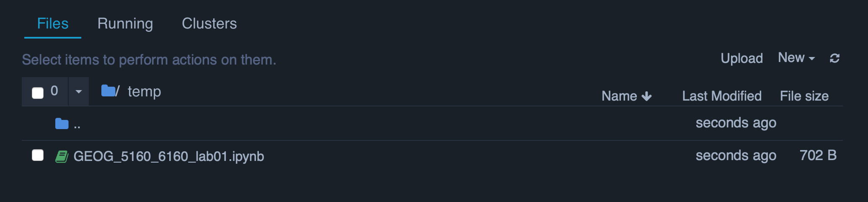Viewport: 868px width, 202px height.
Task: Sort files by Last Modified
Action: click(x=721, y=96)
